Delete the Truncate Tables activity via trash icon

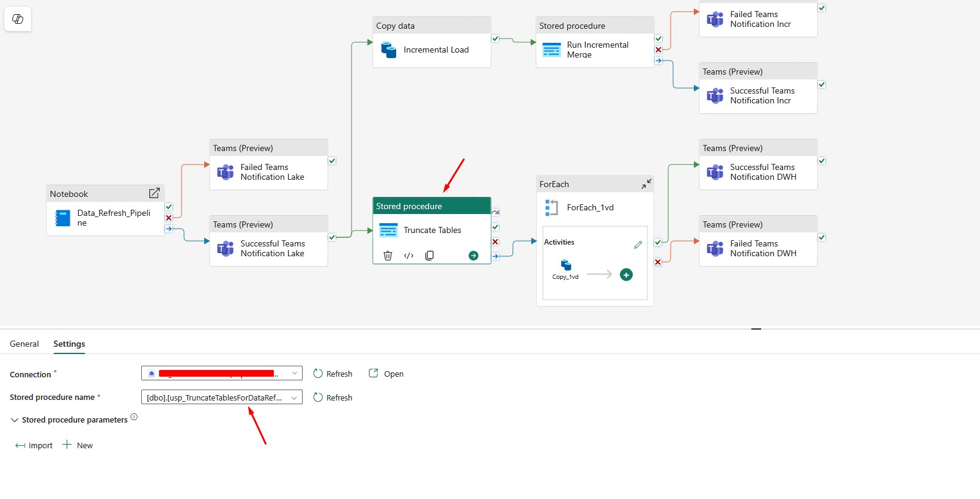click(x=388, y=256)
